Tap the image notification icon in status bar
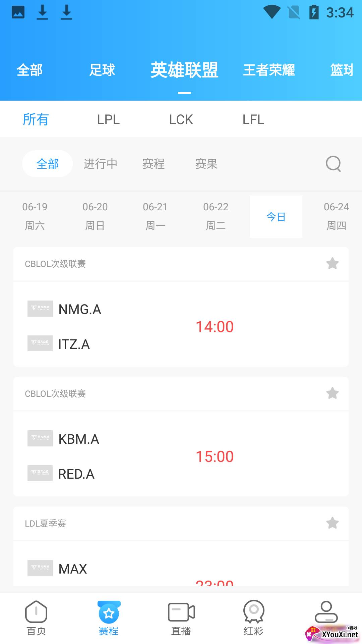Screen dimensions: 362x644 (x=18, y=12)
